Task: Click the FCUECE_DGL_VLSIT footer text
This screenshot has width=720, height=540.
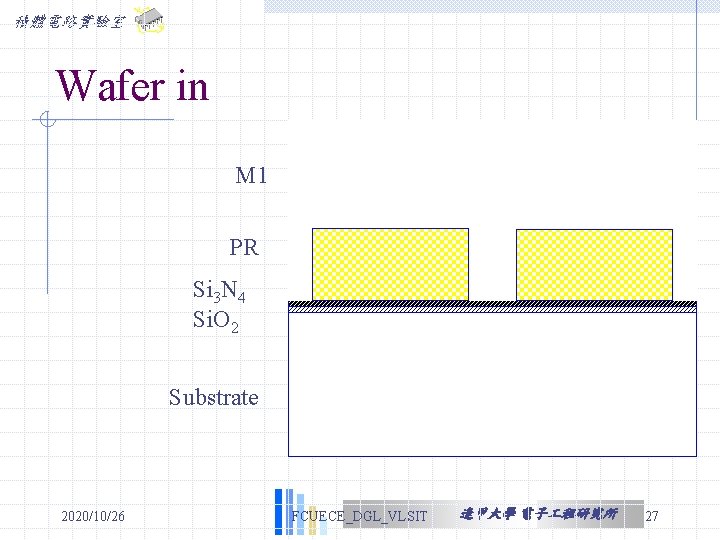Action: tap(359, 516)
